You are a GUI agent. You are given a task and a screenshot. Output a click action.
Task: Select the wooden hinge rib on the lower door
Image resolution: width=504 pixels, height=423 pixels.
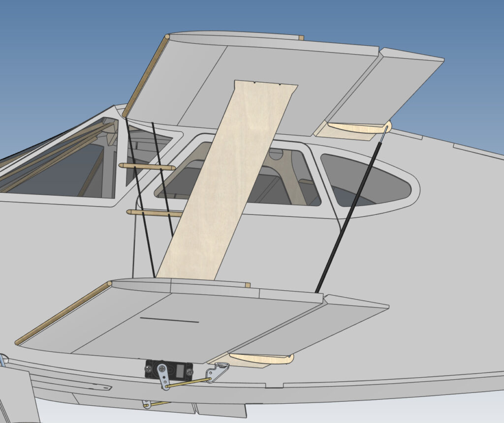click(x=261, y=359)
